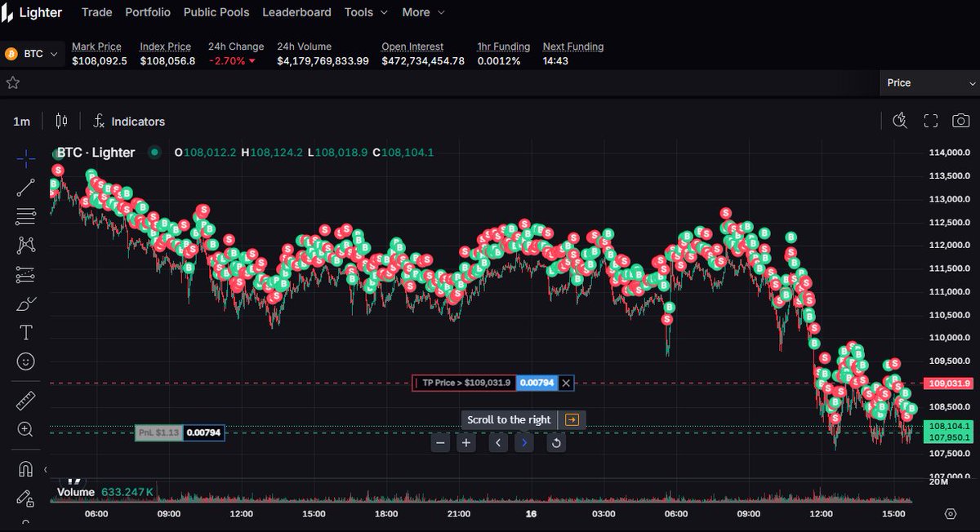This screenshot has width=980, height=532.
Task: Click the market status dot indicator
Action: click(154, 153)
